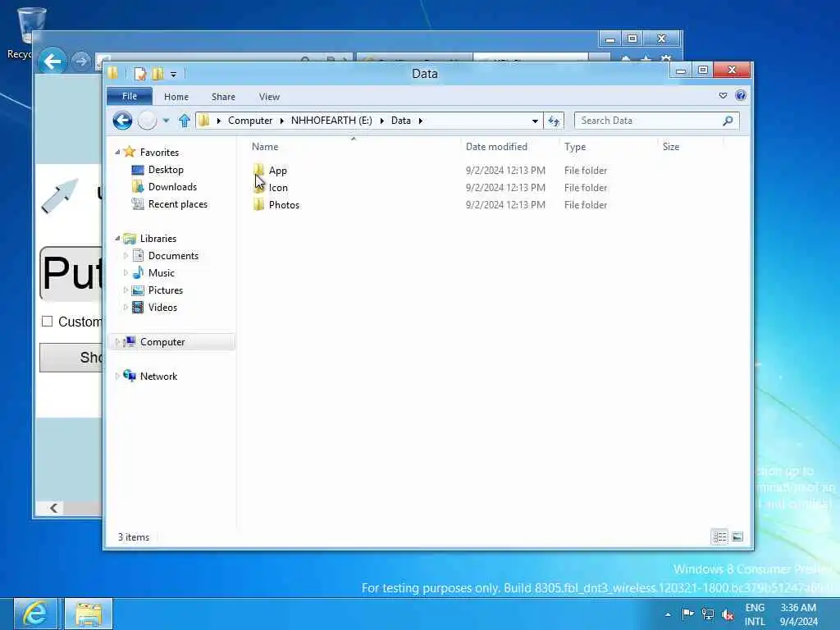
Task: Expand the Network tree node
Action: [117, 376]
